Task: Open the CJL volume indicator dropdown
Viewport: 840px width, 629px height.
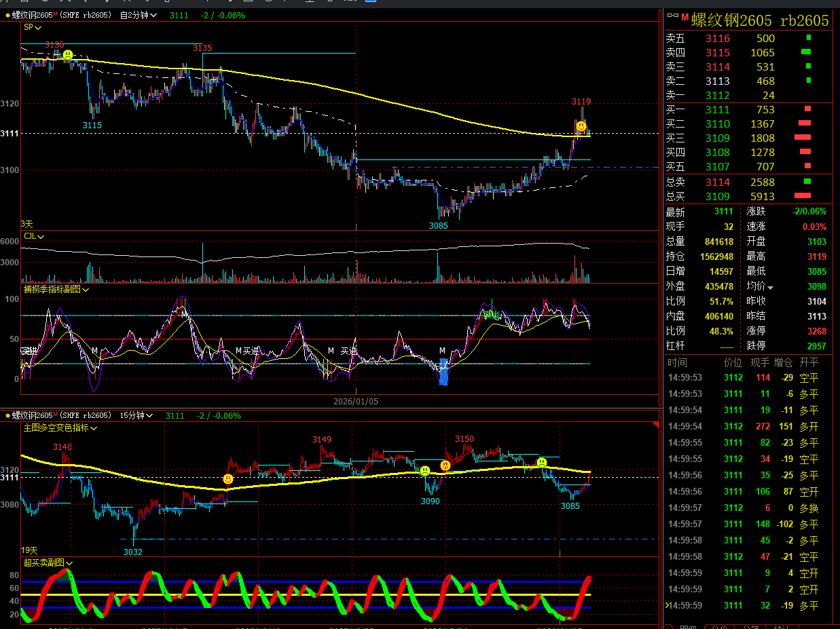Action: point(34,236)
